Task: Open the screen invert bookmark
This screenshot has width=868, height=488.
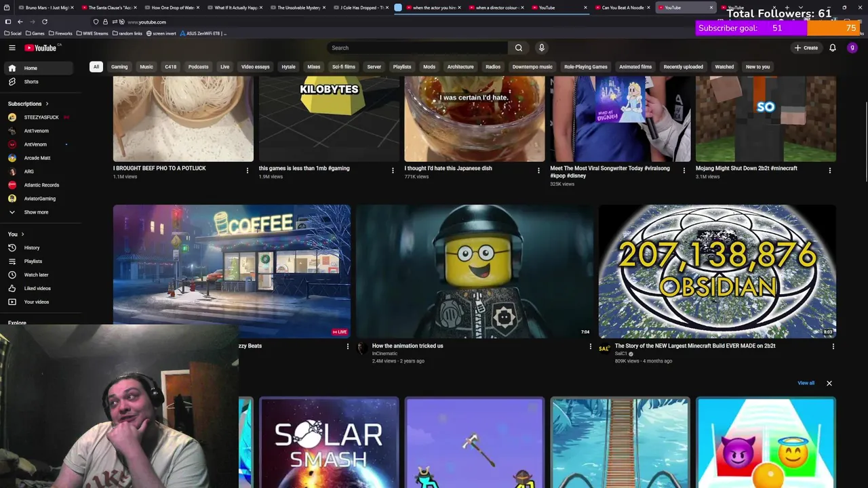Action: 161,33
